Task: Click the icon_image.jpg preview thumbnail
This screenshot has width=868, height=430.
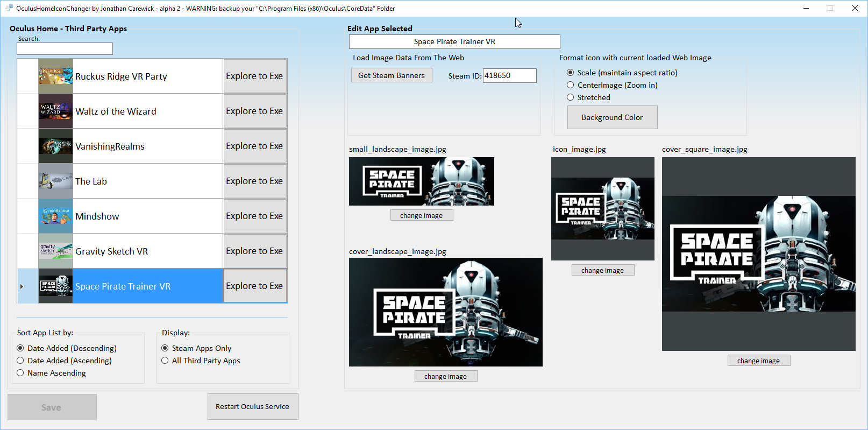Action: (x=602, y=209)
